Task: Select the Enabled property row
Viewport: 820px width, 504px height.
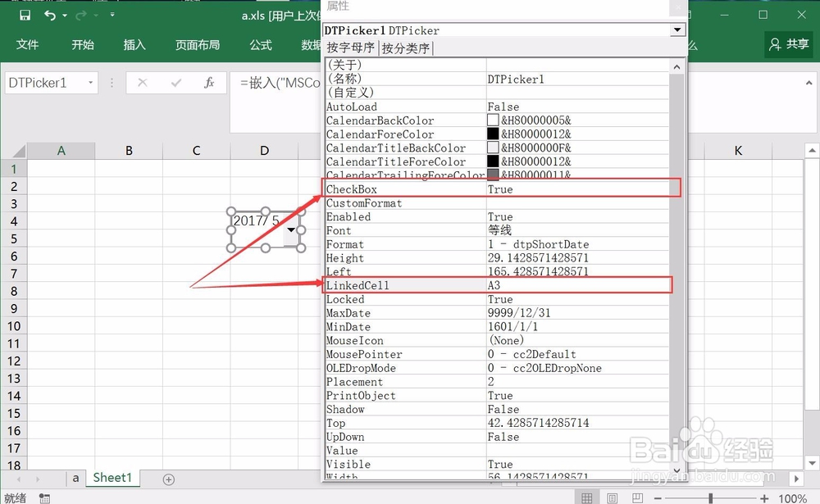Action: (x=497, y=216)
